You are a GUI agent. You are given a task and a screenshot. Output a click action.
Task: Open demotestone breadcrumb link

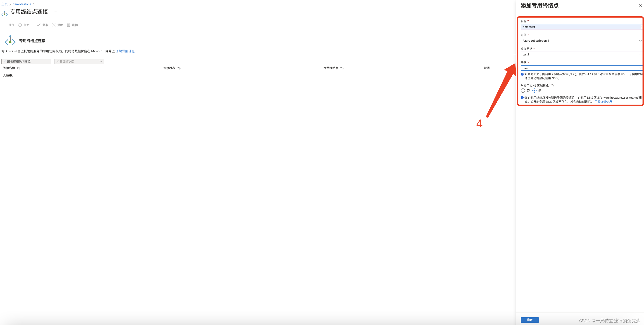tap(22, 4)
